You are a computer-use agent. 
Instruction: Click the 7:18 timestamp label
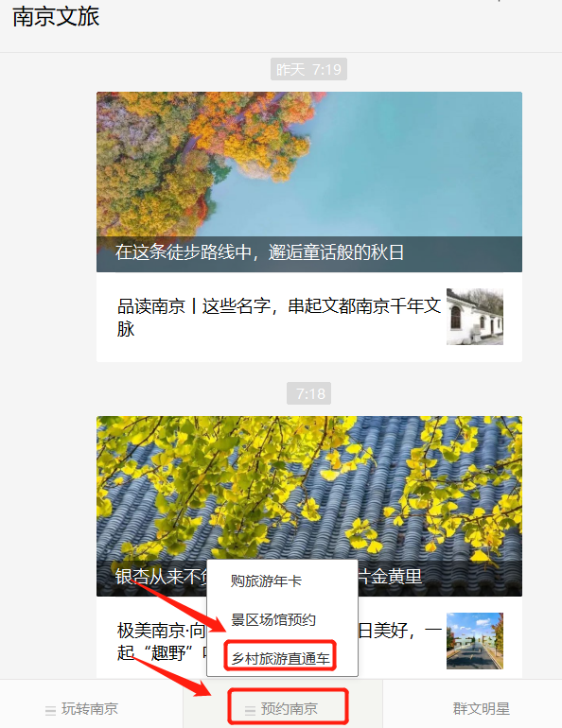click(x=308, y=393)
